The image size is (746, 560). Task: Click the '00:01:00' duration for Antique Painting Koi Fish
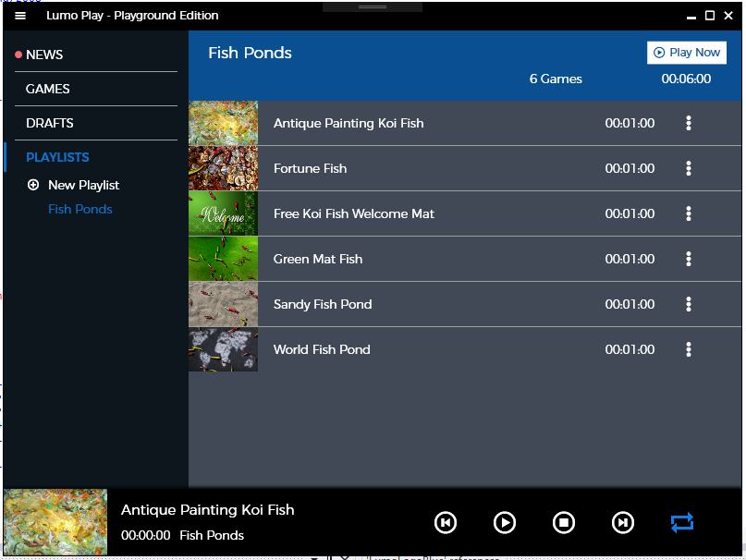pos(630,123)
